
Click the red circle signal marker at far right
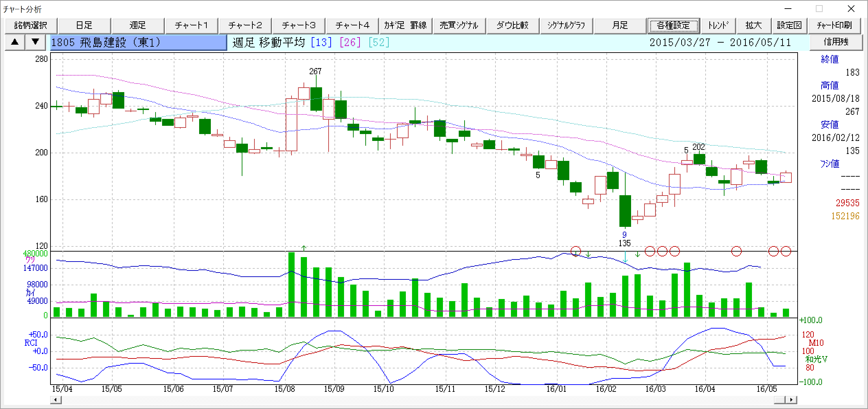tap(786, 251)
